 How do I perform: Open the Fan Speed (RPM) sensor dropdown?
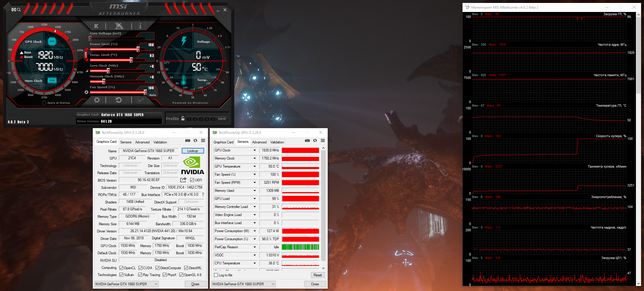(x=255, y=183)
